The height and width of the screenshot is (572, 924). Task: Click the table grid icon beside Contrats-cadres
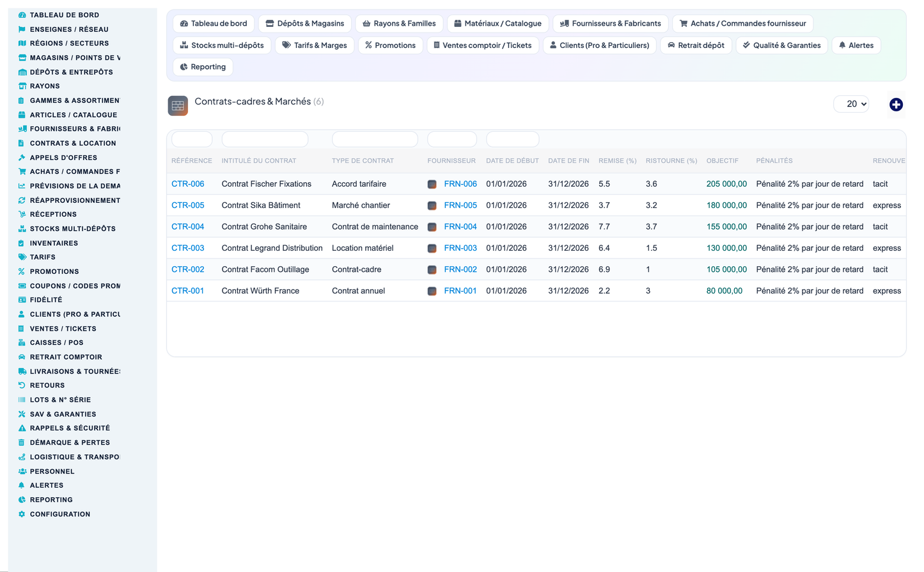click(x=178, y=106)
